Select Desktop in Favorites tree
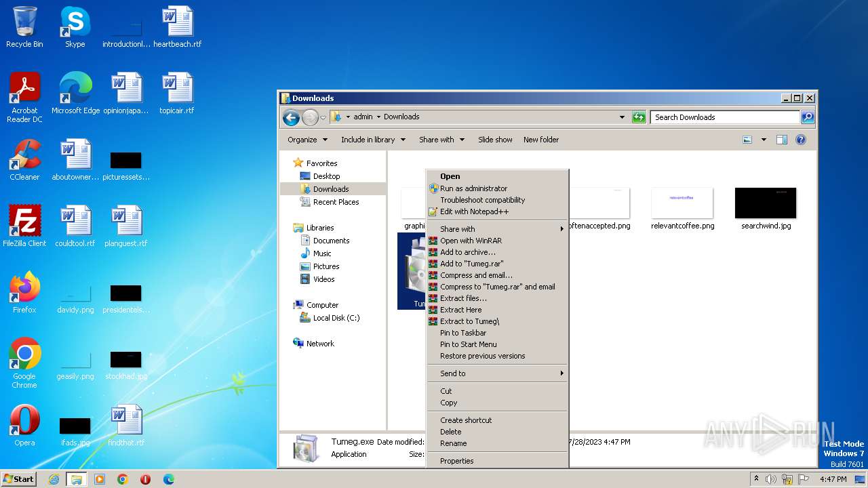 [326, 176]
